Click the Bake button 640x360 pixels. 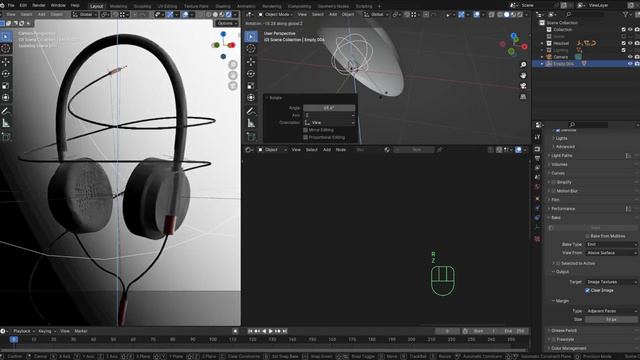point(596,228)
